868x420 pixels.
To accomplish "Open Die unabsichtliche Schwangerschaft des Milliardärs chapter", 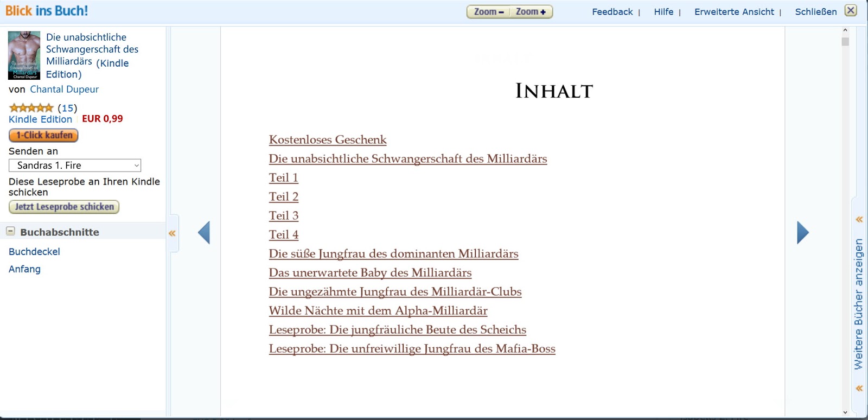I will (408, 159).
